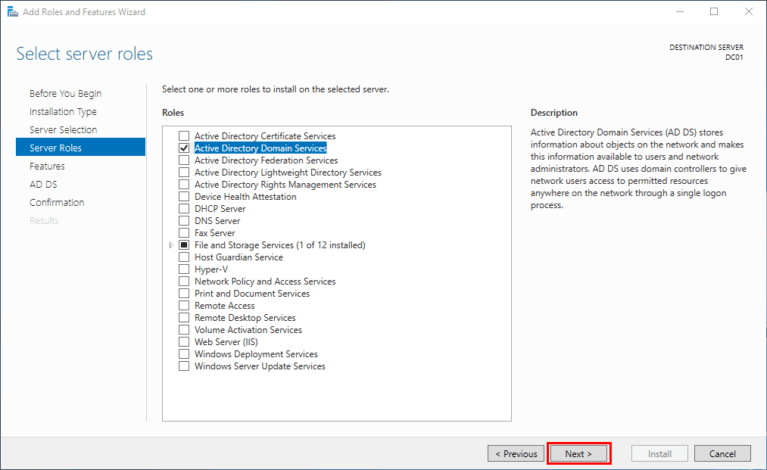Highlight the Remote Access role label

tap(225, 306)
